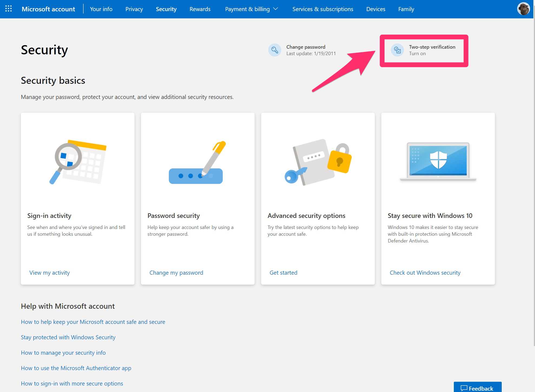Click Check out Windows security link

click(x=425, y=273)
